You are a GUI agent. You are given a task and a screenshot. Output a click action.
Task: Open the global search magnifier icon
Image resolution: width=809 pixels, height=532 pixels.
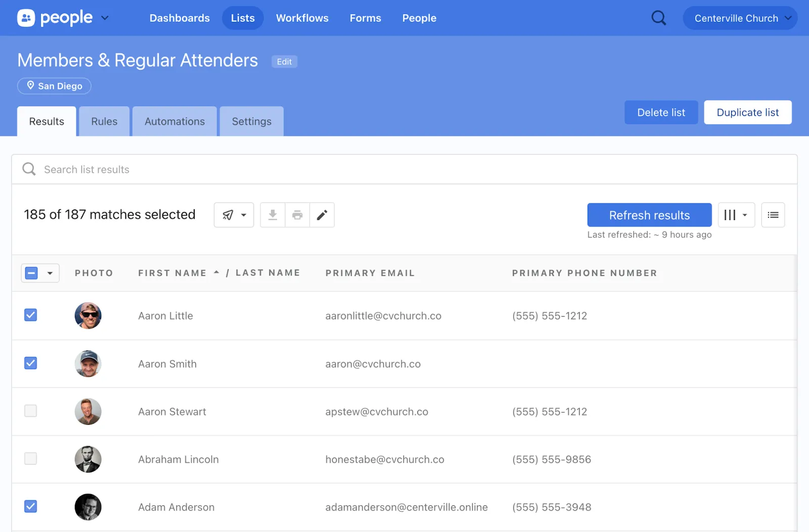pos(658,18)
